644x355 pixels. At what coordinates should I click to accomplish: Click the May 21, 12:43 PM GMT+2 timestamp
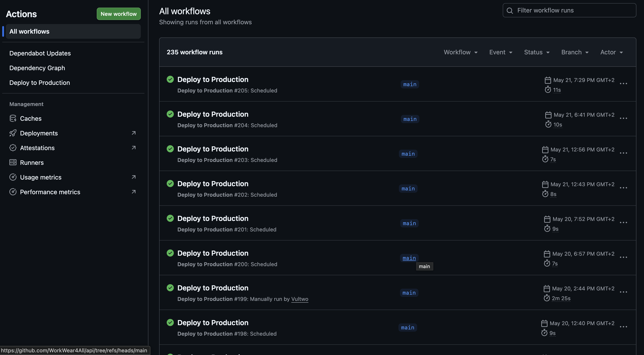(x=582, y=184)
